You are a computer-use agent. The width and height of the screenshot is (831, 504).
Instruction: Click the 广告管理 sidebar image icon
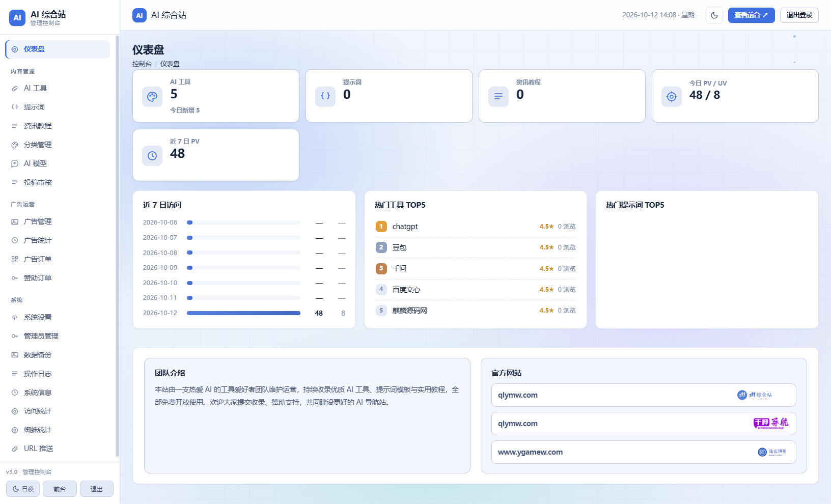[x=15, y=222]
